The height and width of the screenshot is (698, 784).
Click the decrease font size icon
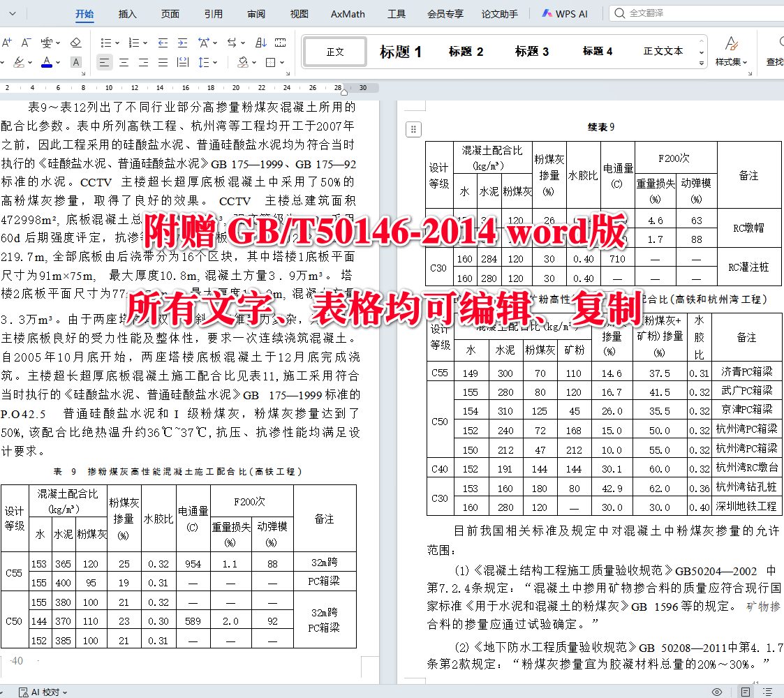tap(26, 43)
